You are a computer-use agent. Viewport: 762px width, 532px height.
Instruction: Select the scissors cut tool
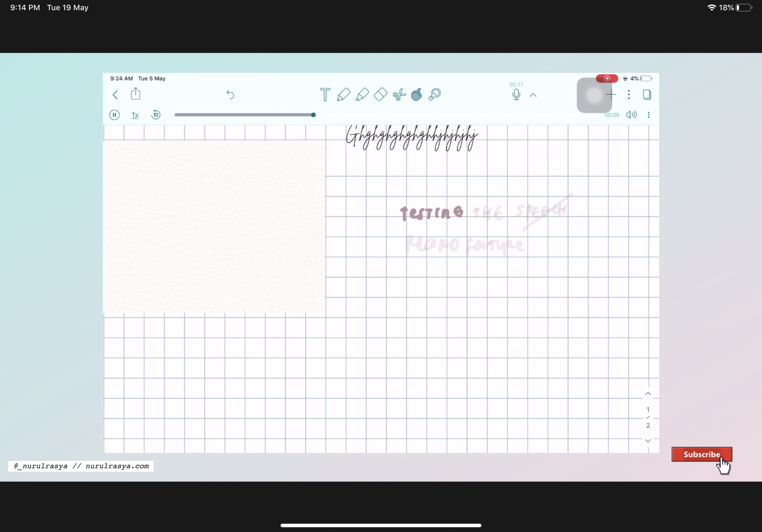(399, 95)
